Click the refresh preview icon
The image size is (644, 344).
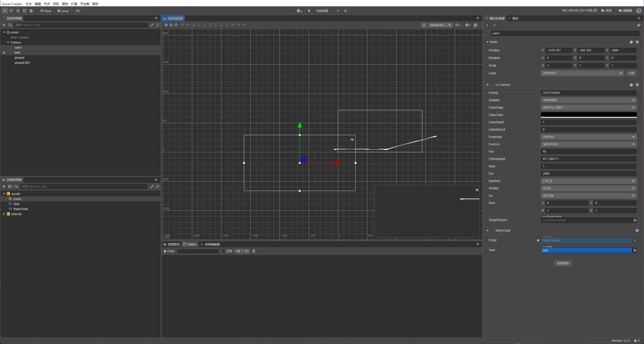346,11
